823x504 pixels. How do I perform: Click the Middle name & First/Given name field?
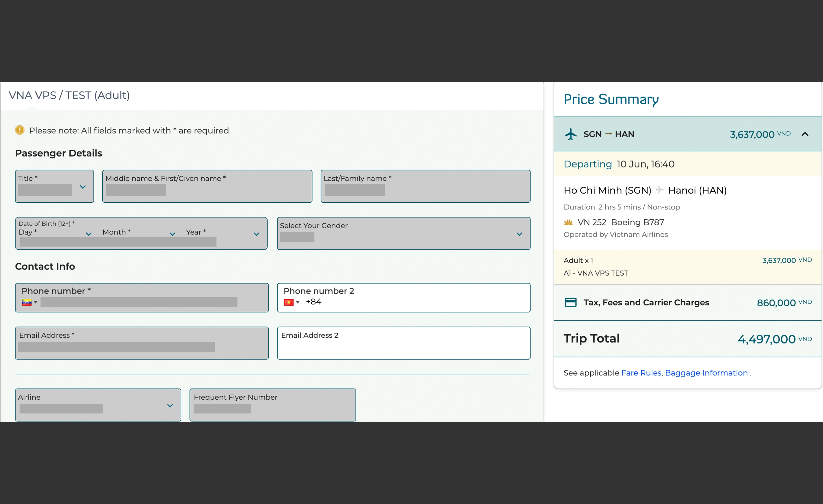coord(207,186)
